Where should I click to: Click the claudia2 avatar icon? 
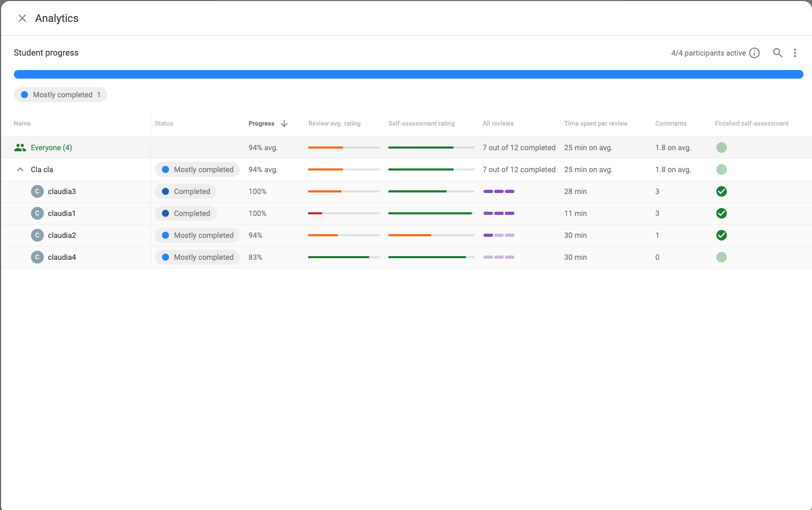coord(37,235)
